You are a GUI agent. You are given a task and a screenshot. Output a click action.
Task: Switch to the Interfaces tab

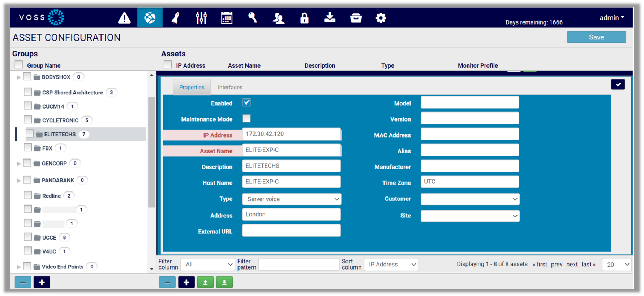(230, 88)
